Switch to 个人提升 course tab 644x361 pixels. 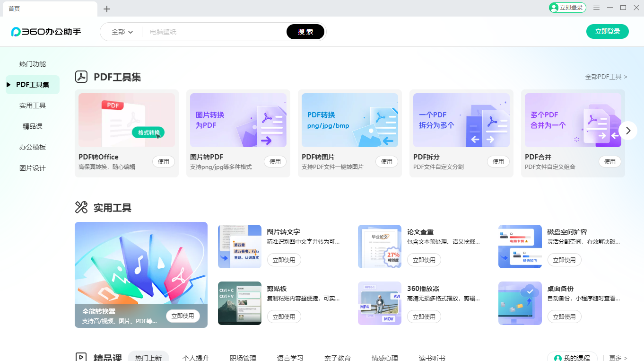click(196, 358)
